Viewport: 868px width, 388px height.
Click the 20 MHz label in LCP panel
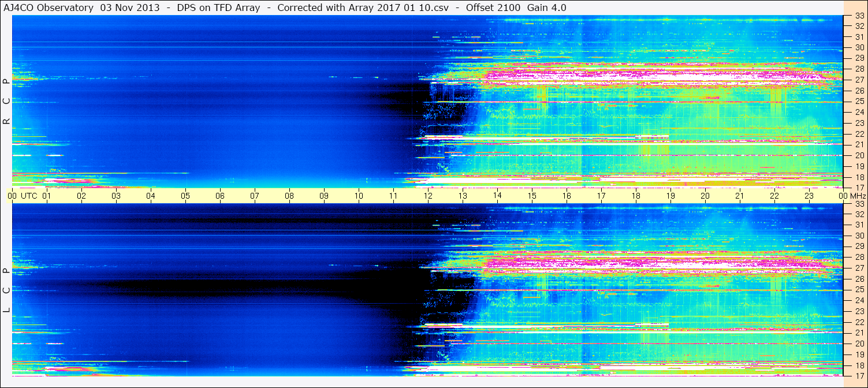[859, 344]
